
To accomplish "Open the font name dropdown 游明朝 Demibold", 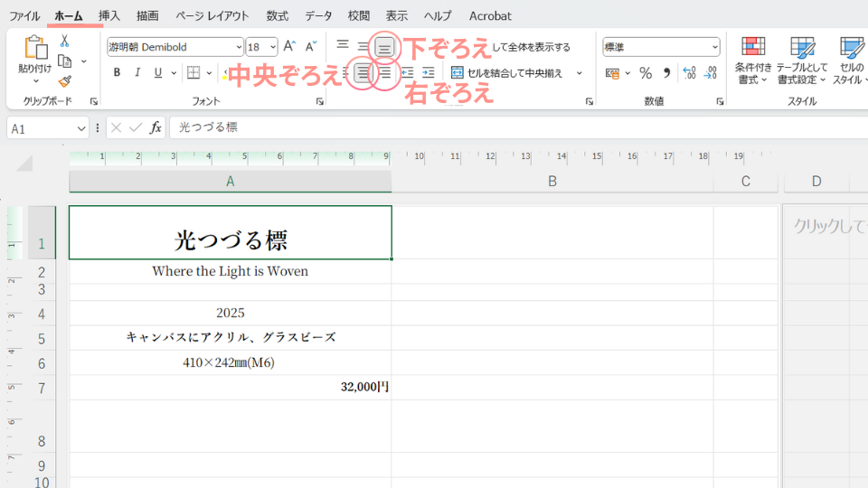I will [239, 47].
